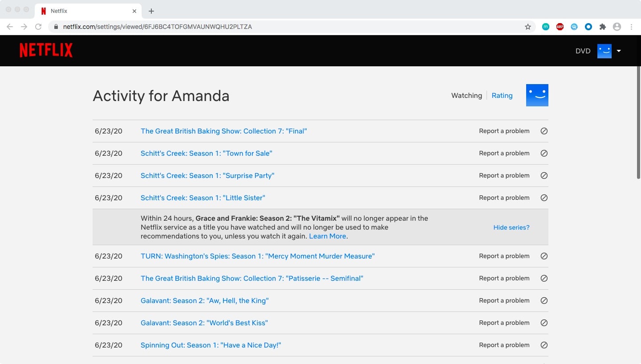Open Chrome three-dot menu
This screenshot has height=364, width=641.
coord(631,27)
